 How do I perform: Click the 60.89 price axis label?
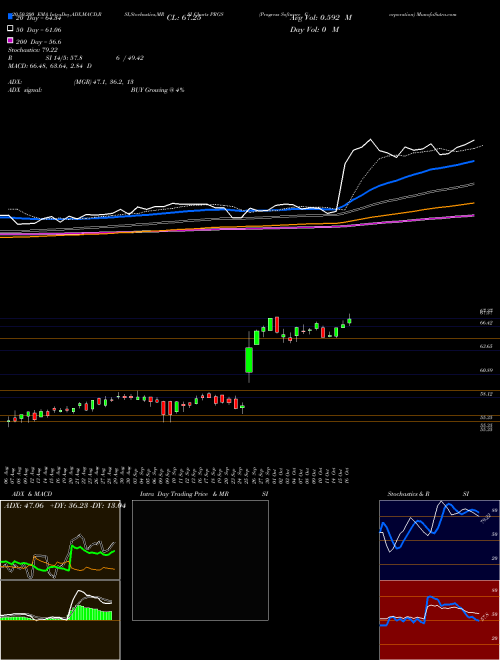pyautogui.click(x=486, y=370)
